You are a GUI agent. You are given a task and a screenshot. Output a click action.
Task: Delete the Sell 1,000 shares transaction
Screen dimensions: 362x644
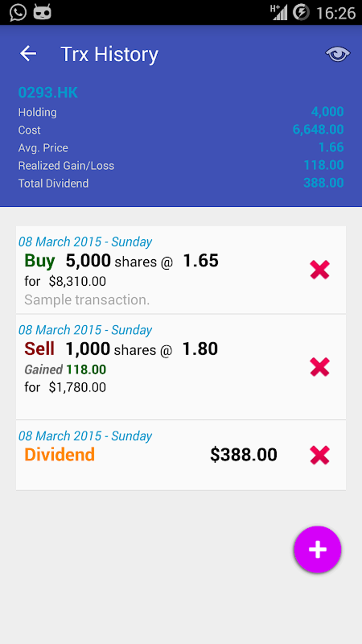point(320,367)
